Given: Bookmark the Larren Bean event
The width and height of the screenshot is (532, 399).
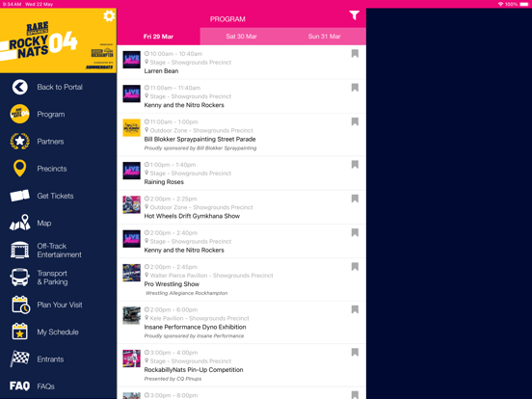Looking at the screenshot, I should (355, 54).
